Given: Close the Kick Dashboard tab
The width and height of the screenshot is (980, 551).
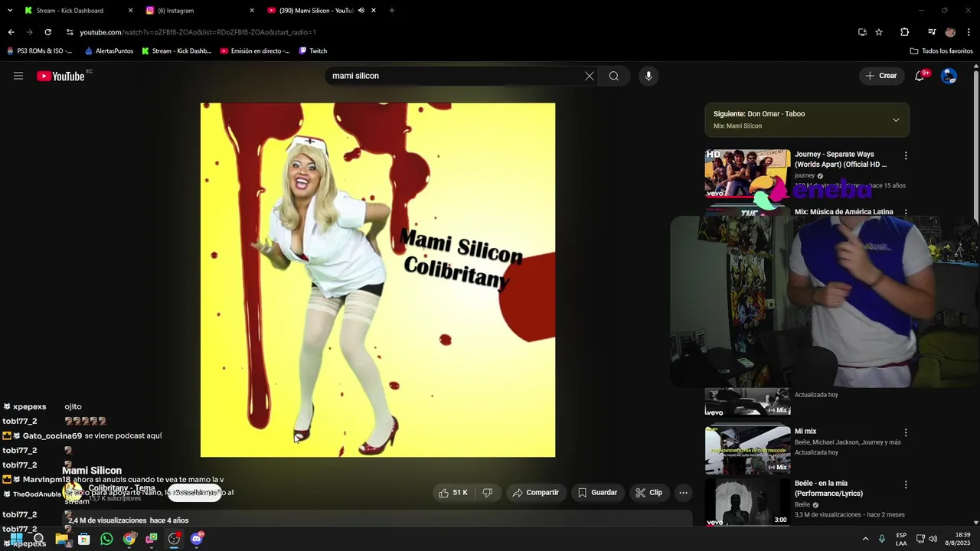Looking at the screenshot, I should (130, 11).
